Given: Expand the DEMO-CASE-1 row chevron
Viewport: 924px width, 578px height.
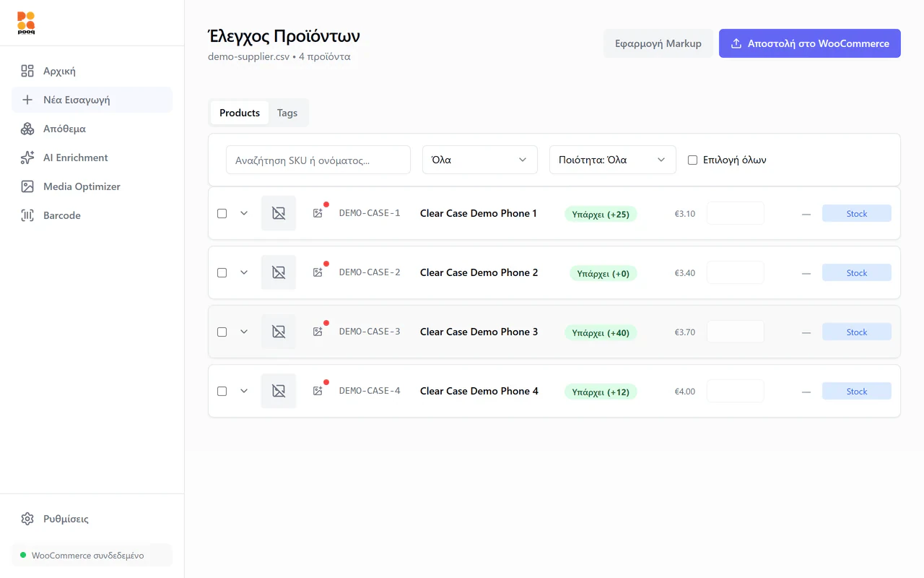Looking at the screenshot, I should point(244,213).
